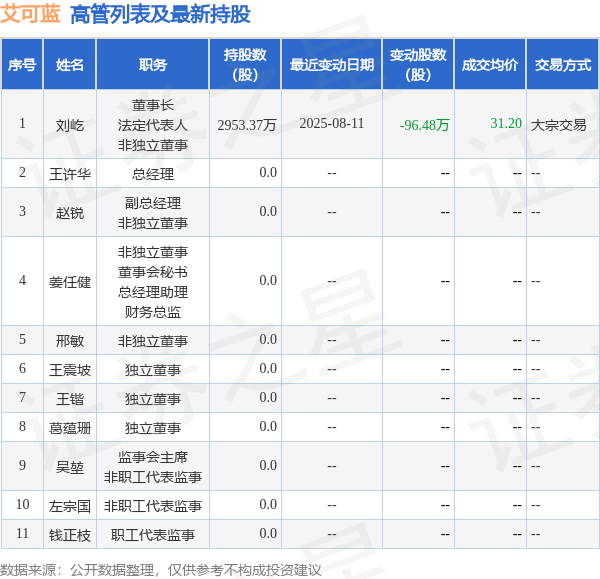Click 董事会秘书 in 姜任健's row
Screen dimensions: 600x579
(153, 272)
